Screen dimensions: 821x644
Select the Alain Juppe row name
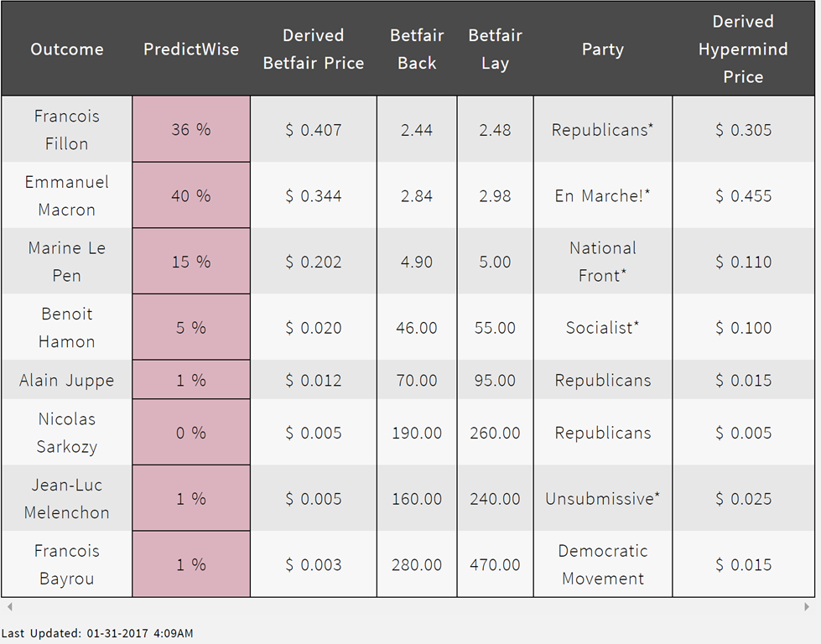point(66,380)
